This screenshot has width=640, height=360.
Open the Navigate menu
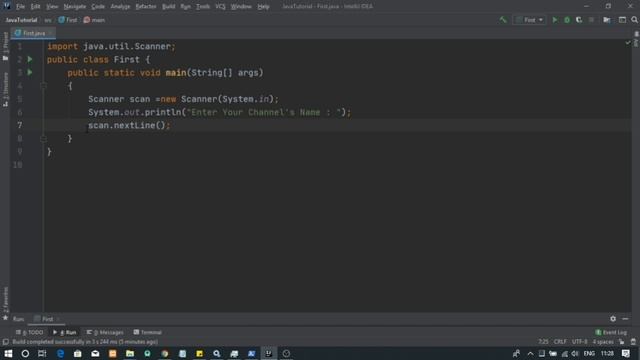tap(75, 7)
